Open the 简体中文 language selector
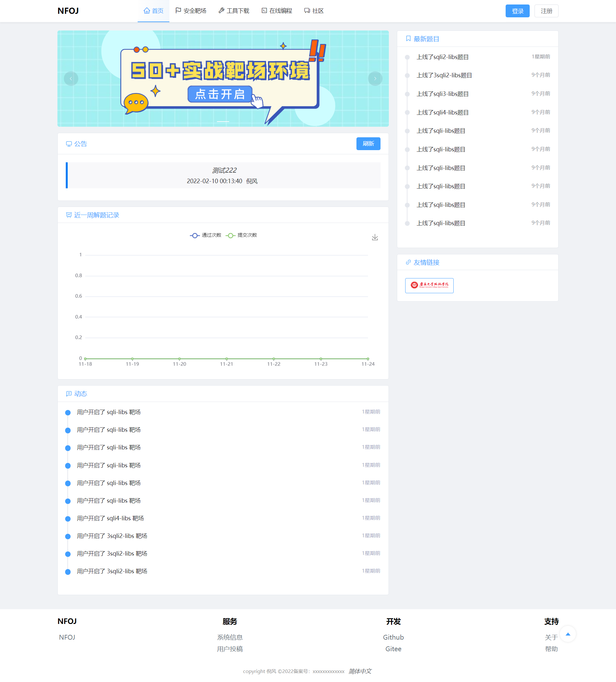This screenshot has height=682, width=616. 360,671
